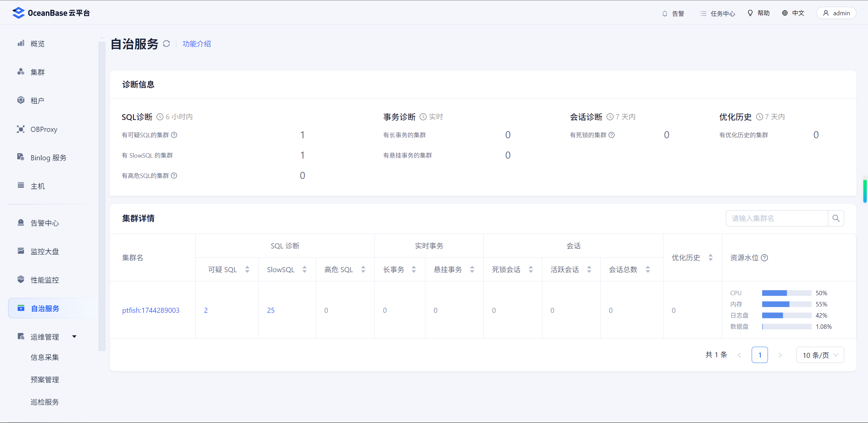
Task: Open 性能监控 from sidebar icon
Action: [x=21, y=280]
